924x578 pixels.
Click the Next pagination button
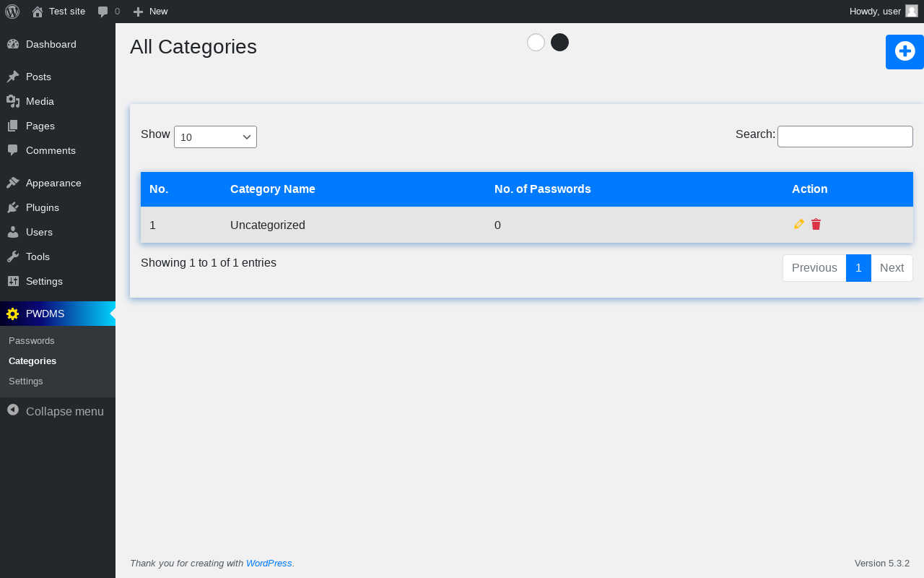click(892, 268)
